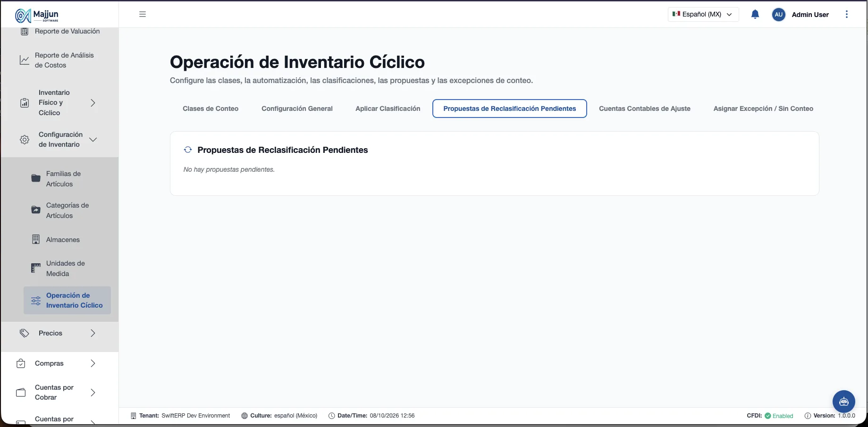Click the Tenant SwiftERP Dev Environment text
868x427 pixels.
click(x=180, y=416)
